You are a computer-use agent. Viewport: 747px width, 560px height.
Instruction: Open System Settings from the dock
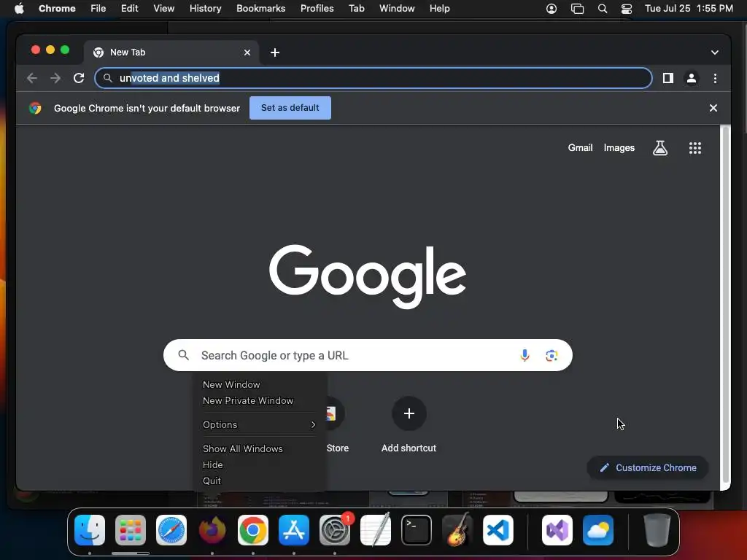point(335,530)
